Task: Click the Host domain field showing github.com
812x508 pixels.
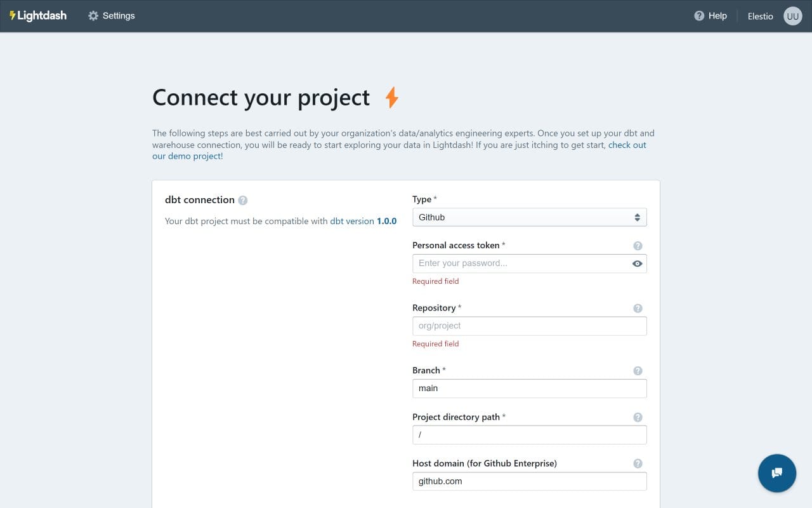Action: point(529,481)
